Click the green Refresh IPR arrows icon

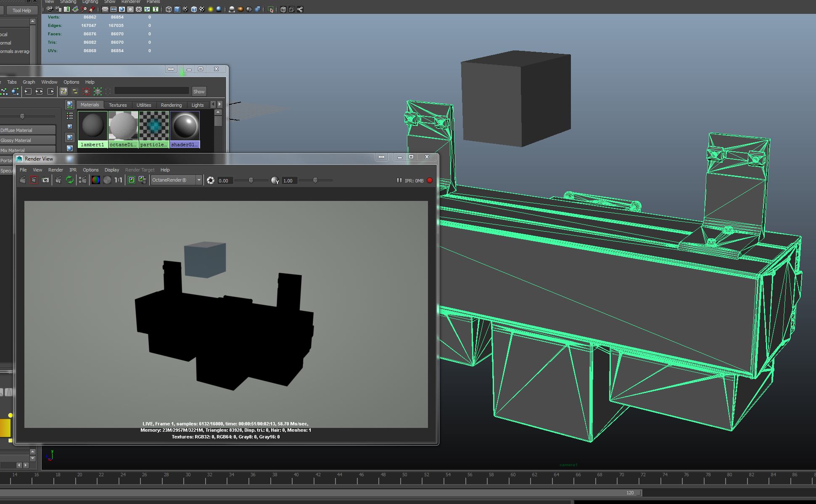coord(70,180)
